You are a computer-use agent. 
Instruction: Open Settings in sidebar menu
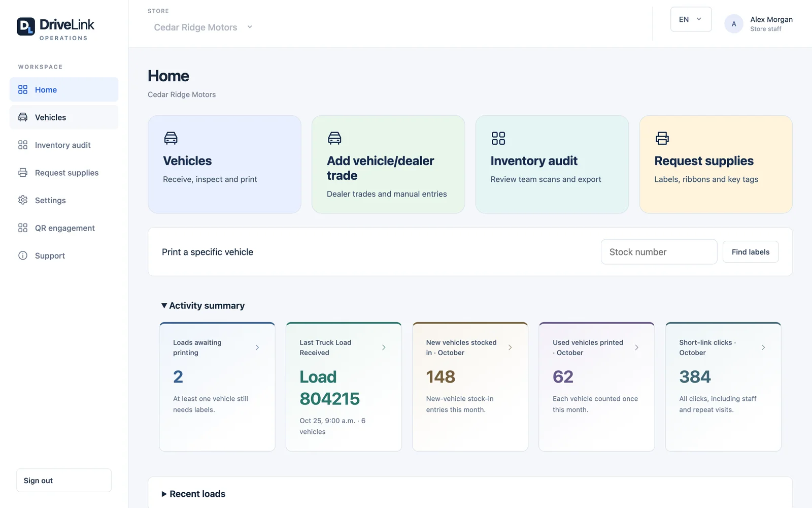(x=64, y=200)
